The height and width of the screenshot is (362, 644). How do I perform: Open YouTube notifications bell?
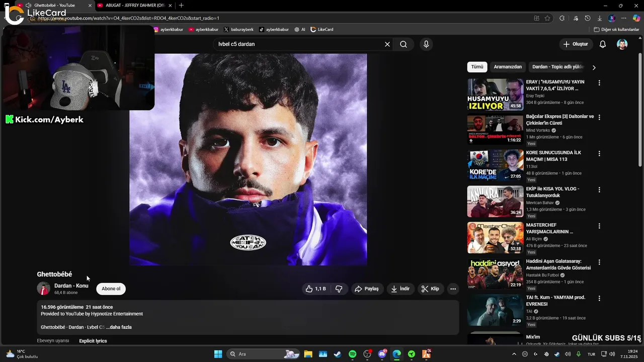point(602,44)
